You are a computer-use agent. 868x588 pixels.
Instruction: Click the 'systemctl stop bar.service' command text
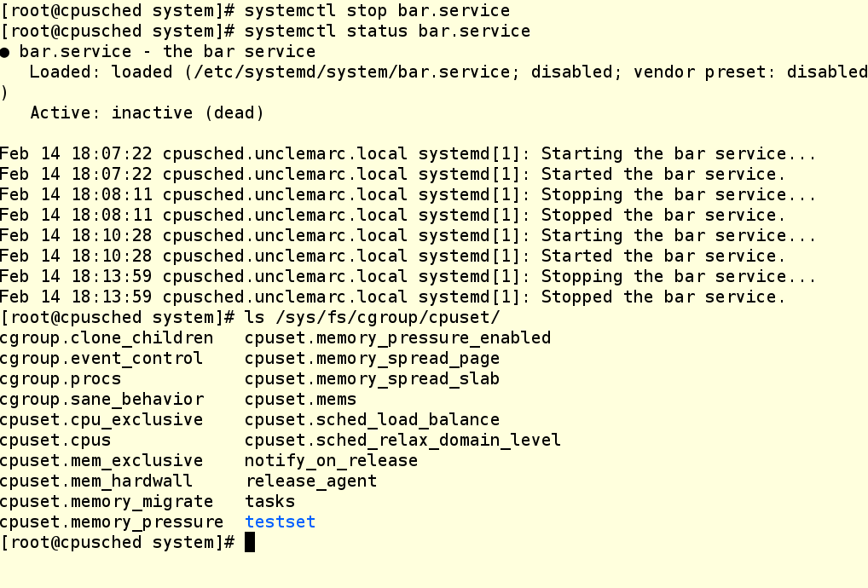(377, 10)
